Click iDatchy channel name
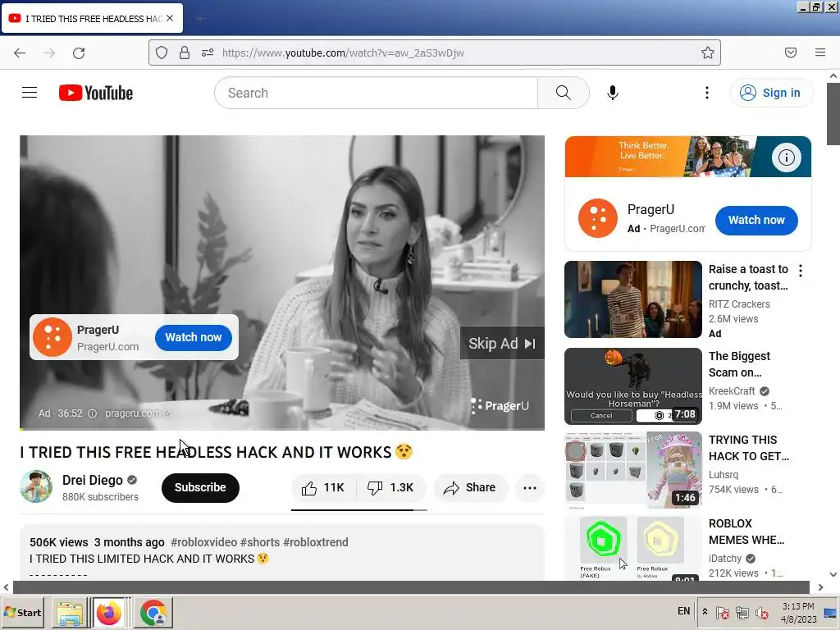The image size is (840, 630). coord(725,558)
